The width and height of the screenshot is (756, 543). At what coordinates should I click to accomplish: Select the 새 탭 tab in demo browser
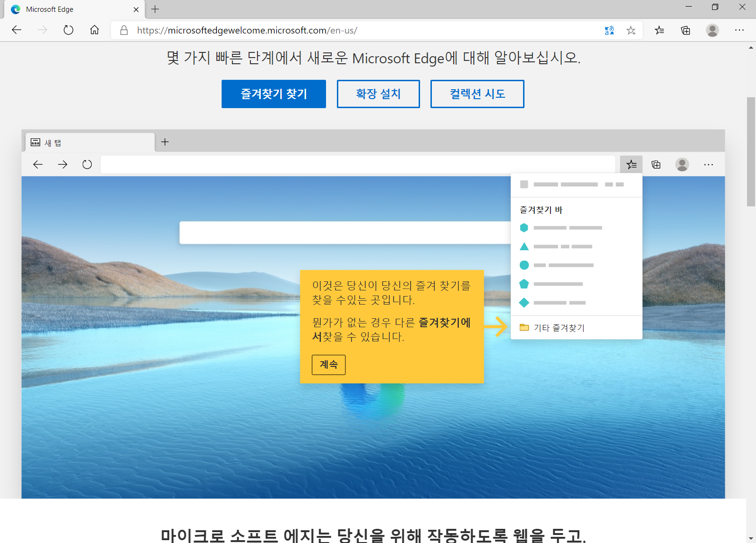click(x=90, y=142)
